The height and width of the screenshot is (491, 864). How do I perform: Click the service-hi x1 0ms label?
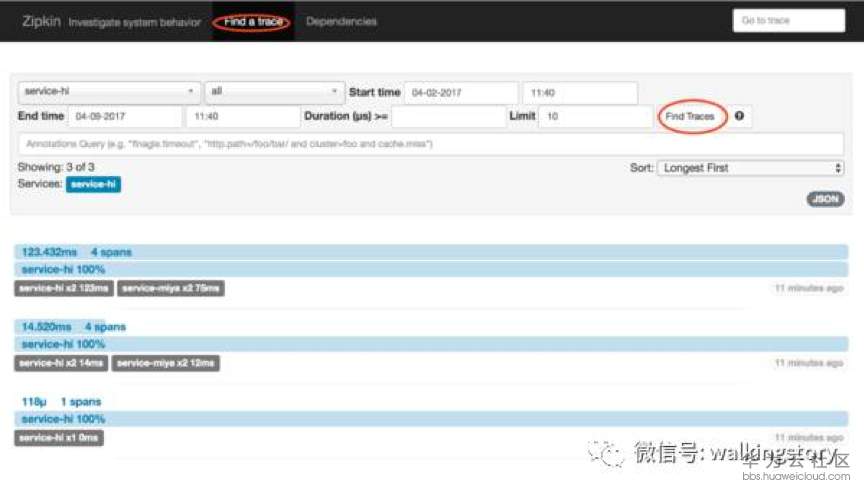(59, 438)
